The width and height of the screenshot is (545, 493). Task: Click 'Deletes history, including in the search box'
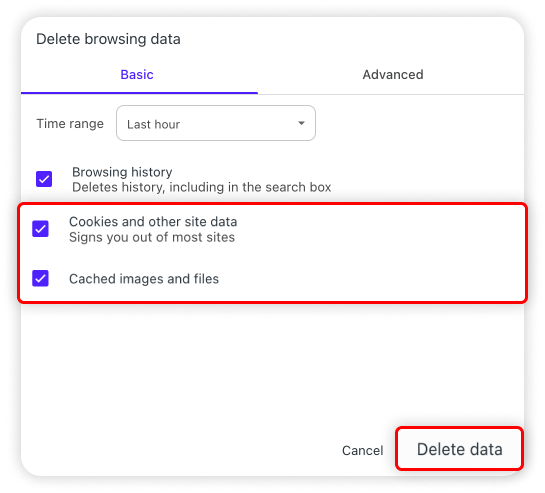click(x=202, y=187)
